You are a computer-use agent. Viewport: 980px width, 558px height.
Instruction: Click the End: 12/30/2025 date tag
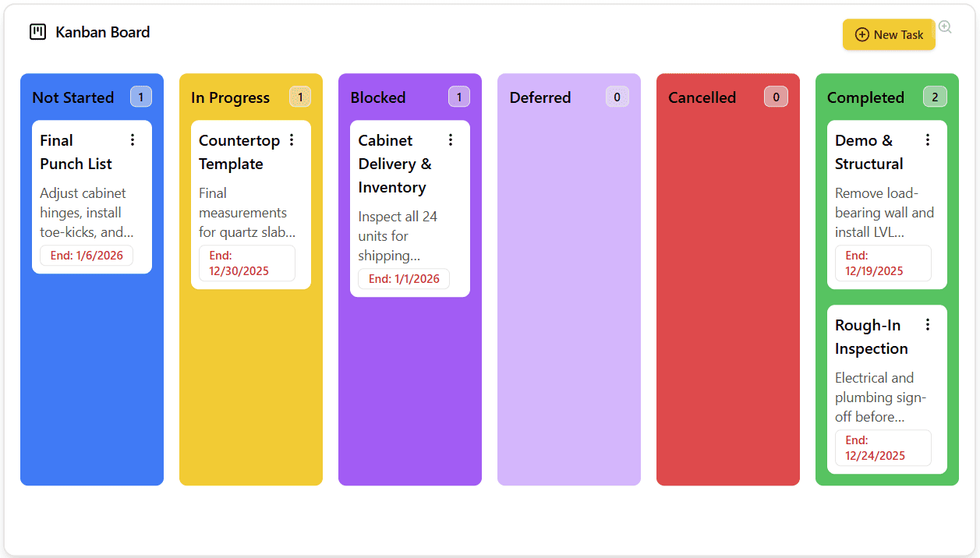click(x=246, y=263)
